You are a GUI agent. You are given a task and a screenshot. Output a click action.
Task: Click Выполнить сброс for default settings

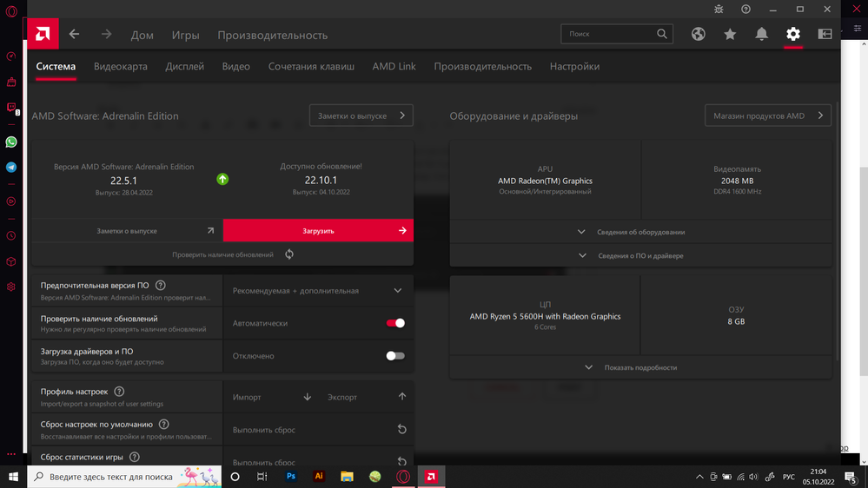click(x=318, y=429)
